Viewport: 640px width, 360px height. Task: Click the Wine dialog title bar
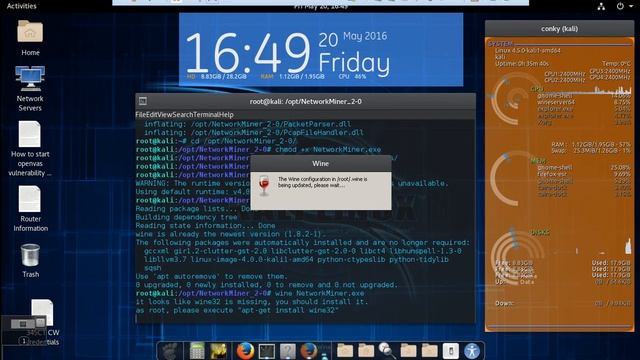(x=320, y=163)
